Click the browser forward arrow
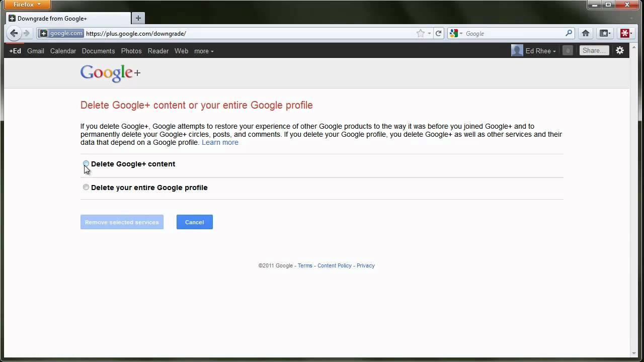The width and height of the screenshot is (644, 362). 27,33
